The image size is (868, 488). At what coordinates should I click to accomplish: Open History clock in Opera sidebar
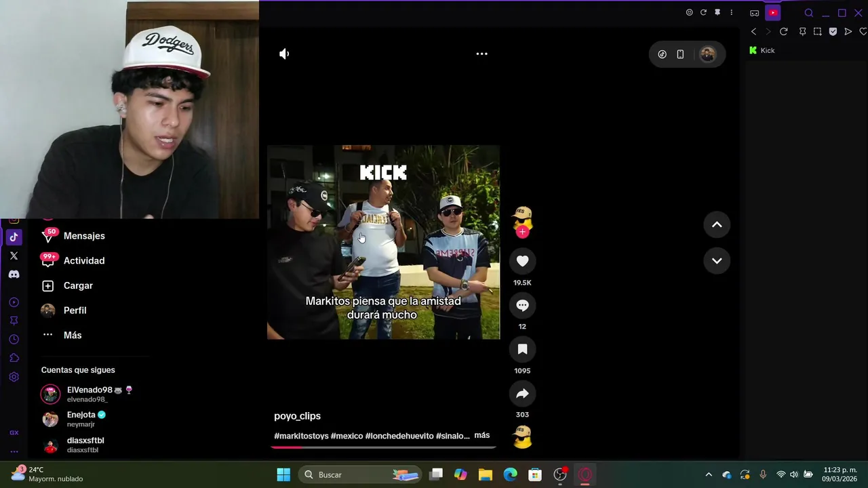pos(14,340)
